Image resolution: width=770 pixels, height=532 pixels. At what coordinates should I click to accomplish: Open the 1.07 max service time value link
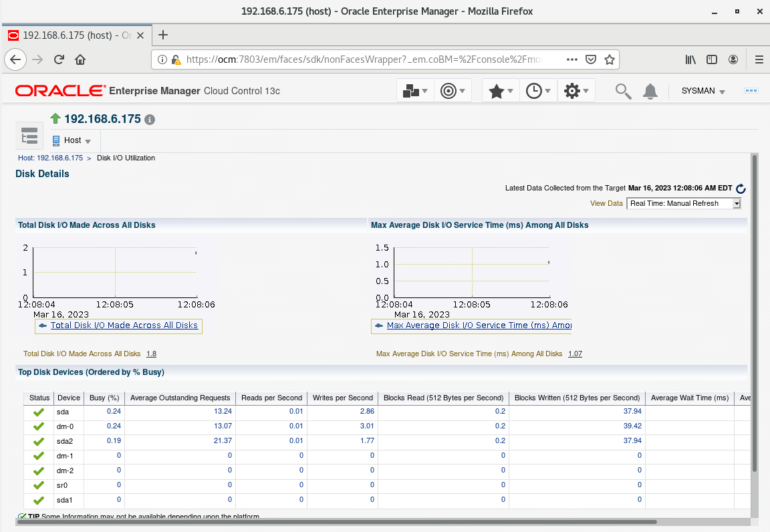click(575, 354)
